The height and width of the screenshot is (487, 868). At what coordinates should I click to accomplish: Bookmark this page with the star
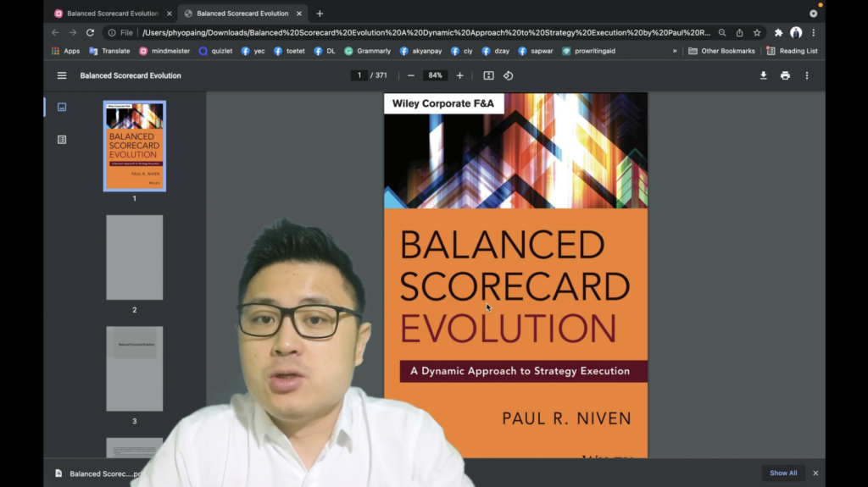757,33
